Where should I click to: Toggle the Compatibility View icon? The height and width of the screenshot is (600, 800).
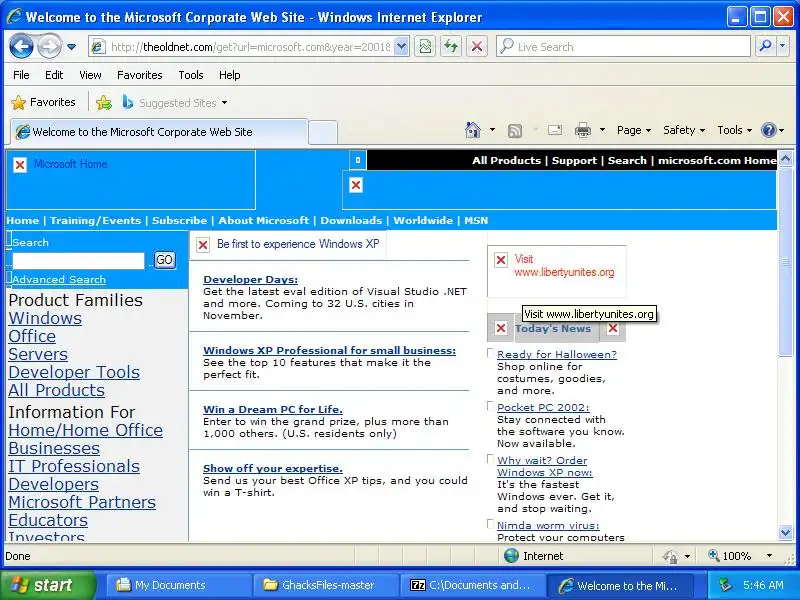click(x=424, y=47)
